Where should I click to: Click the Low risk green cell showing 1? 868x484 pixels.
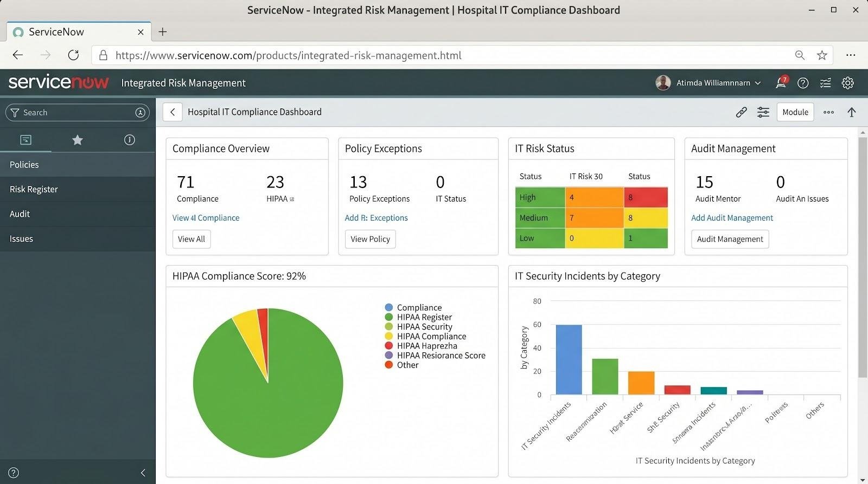point(646,238)
